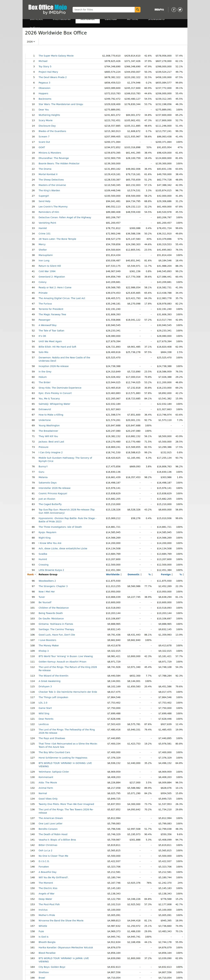Open the Obsession title link
Viewport: 210px width, 980px height.
click(45, 88)
